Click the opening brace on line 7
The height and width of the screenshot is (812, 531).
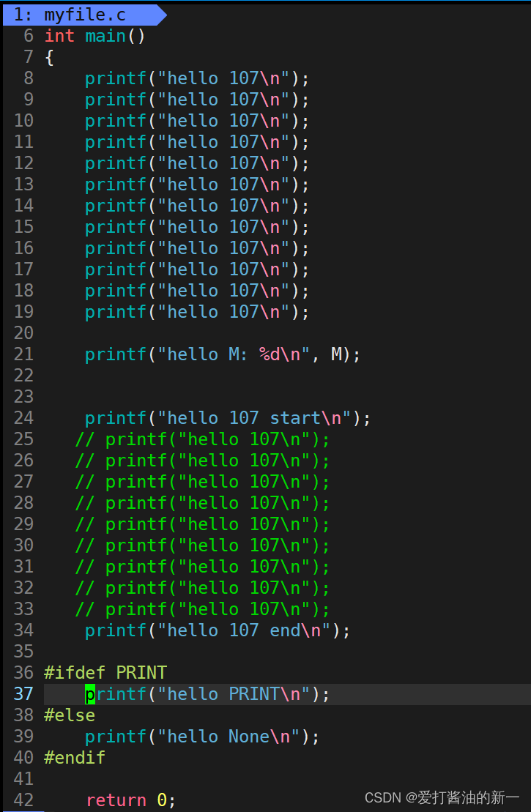pos(49,57)
